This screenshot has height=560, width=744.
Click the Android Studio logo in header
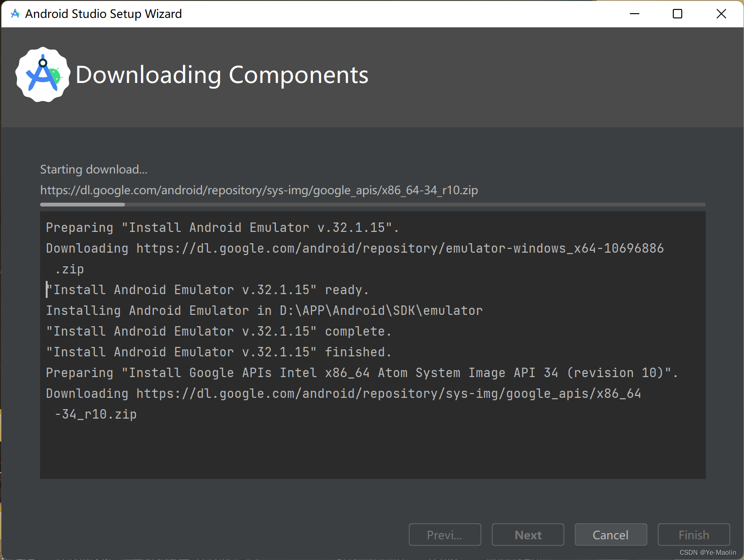43,74
